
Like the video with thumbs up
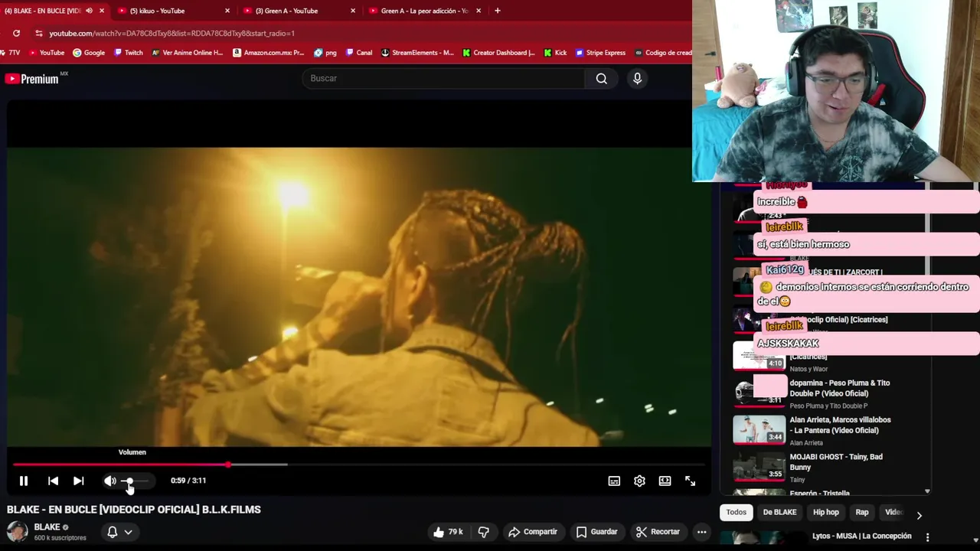click(x=448, y=532)
